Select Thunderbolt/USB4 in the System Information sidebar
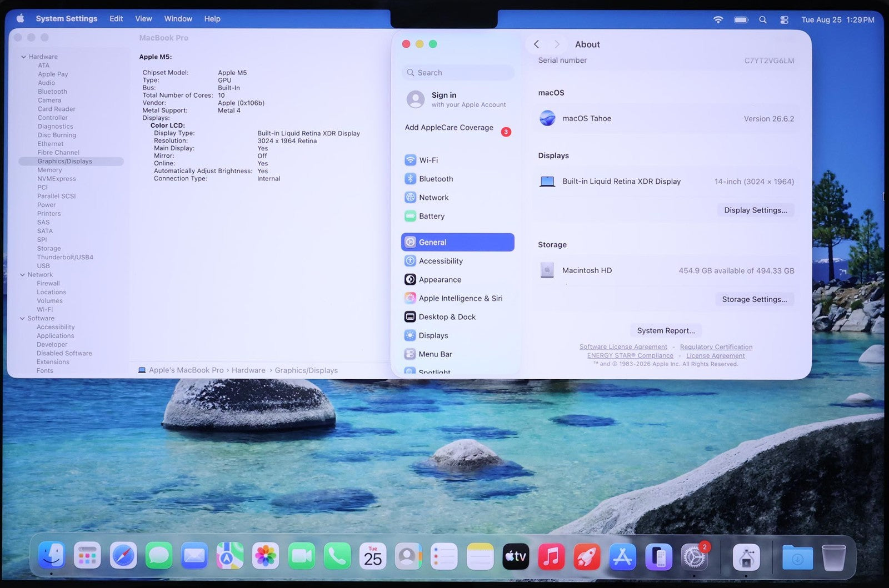 pyautogui.click(x=65, y=257)
